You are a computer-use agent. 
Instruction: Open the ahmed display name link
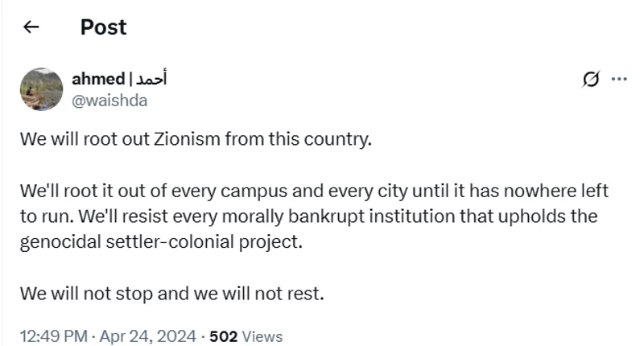pyautogui.click(x=98, y=79)
